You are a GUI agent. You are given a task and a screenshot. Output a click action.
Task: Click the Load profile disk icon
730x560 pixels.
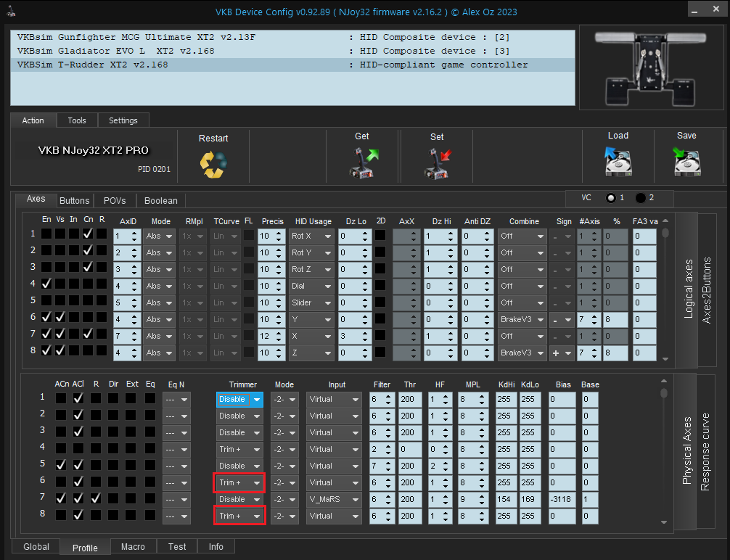coord(618,162)
